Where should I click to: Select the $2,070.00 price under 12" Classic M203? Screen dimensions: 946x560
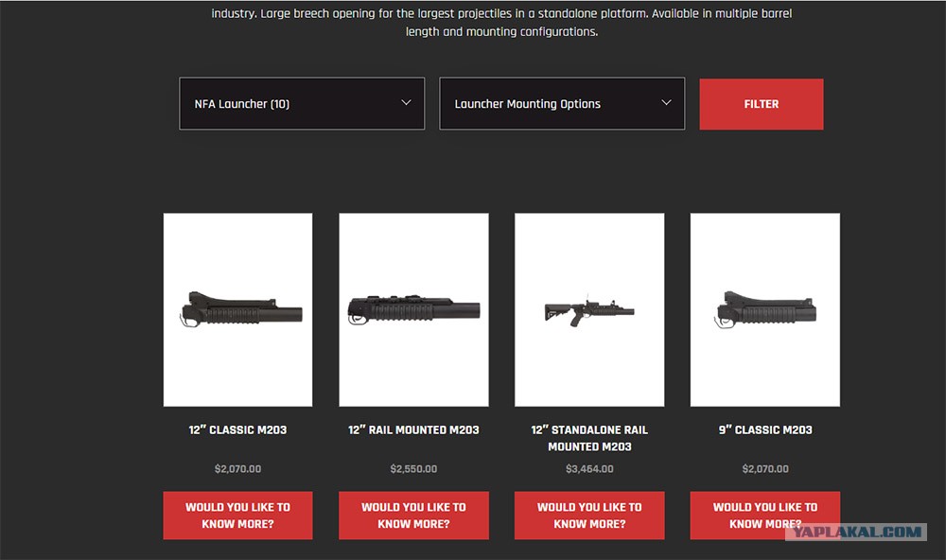click(237, 469)
